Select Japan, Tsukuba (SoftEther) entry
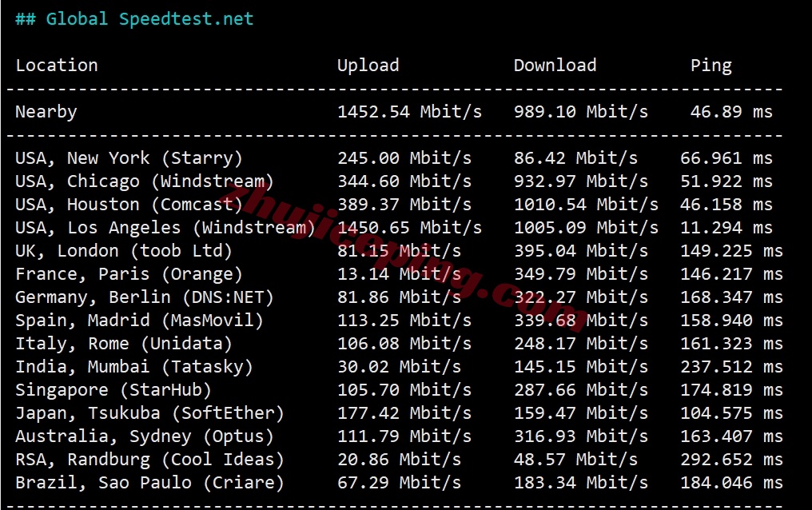The image size is (812, 510). point(149,413)
